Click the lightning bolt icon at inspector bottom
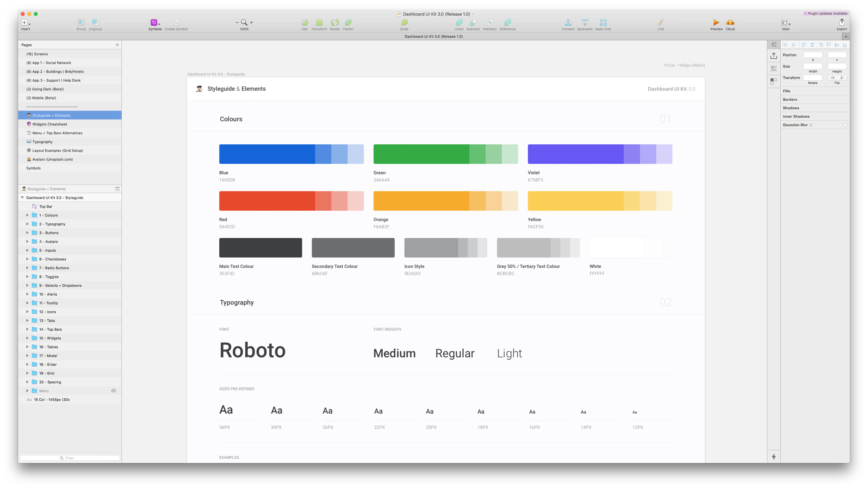868x489 pixels. click(774, 456)
